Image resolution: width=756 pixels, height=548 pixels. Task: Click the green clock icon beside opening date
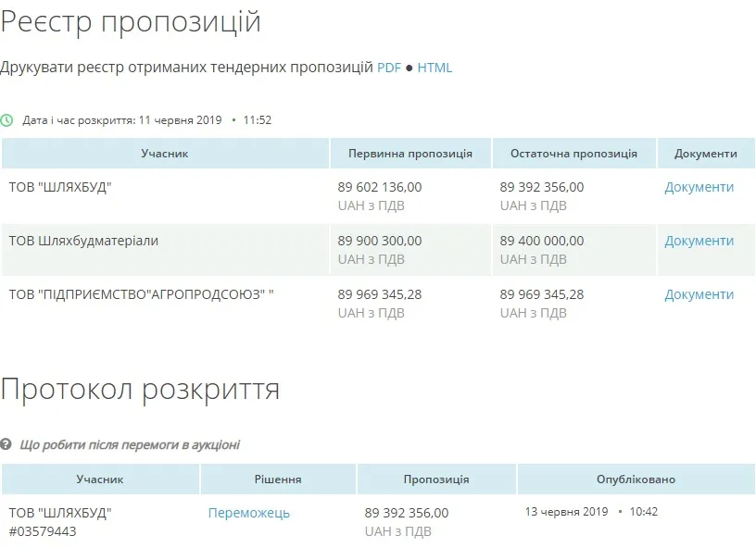[6, 120]
